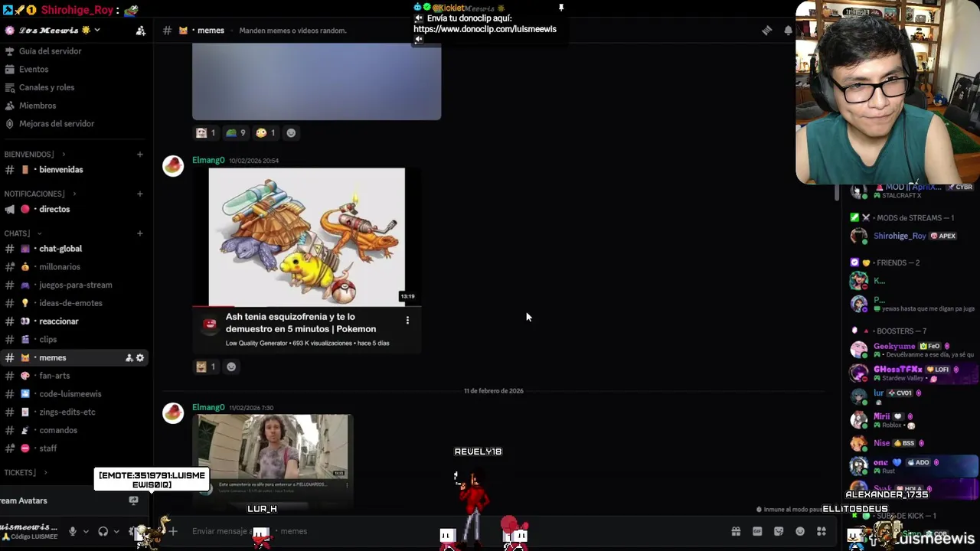Switch to clips channel

[75, 340]
